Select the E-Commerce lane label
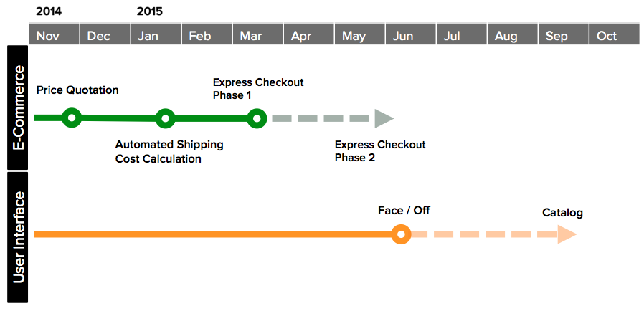 click(x=18, y=107)
